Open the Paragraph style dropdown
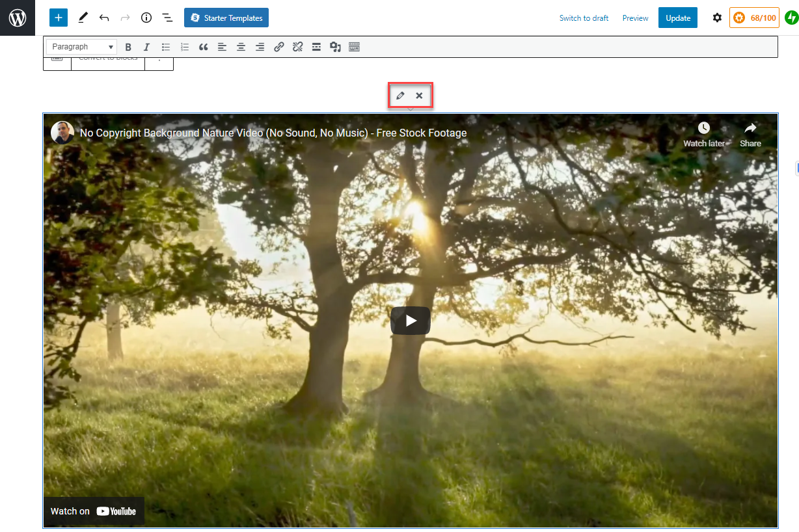This screenshot has height=532, width=799. click(81, 46)
